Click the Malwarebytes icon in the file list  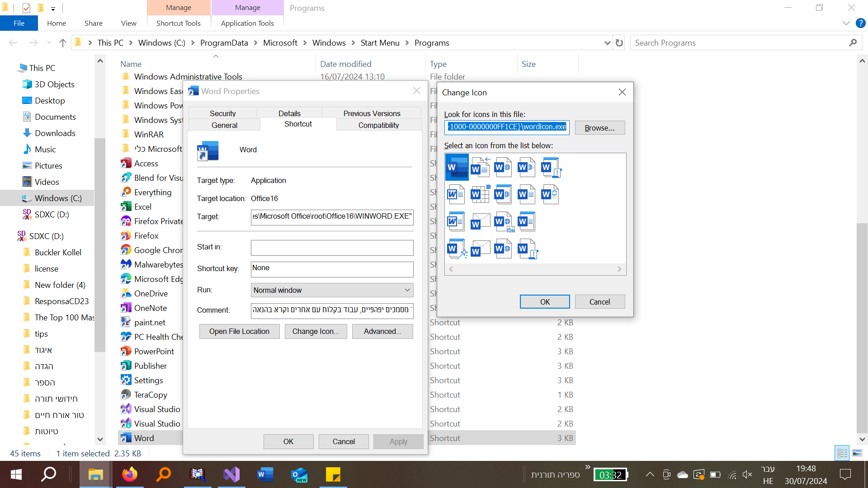(126, 265)
